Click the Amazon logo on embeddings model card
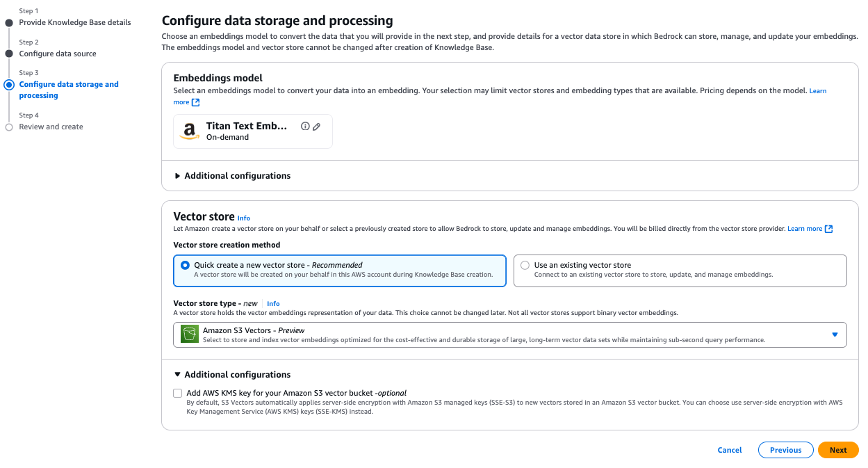This screenshot has height=468, width=868. coord(189,131)
